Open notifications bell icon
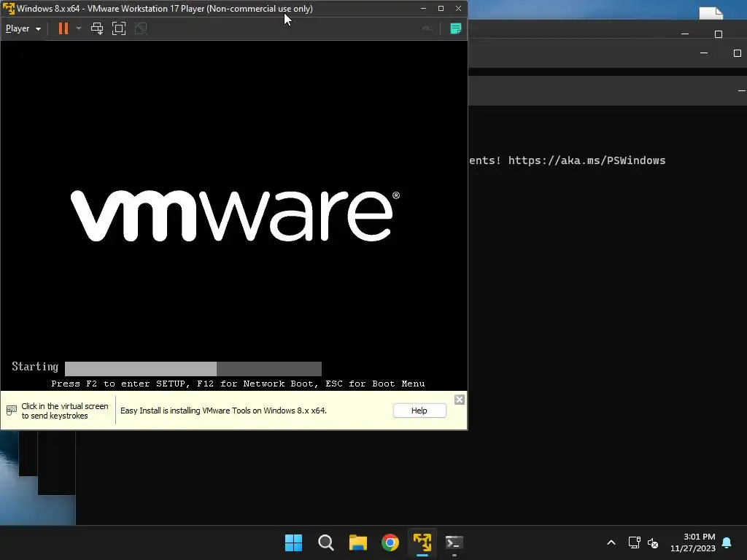The height and width of the screenshot is (560, 747). (727, 542)
